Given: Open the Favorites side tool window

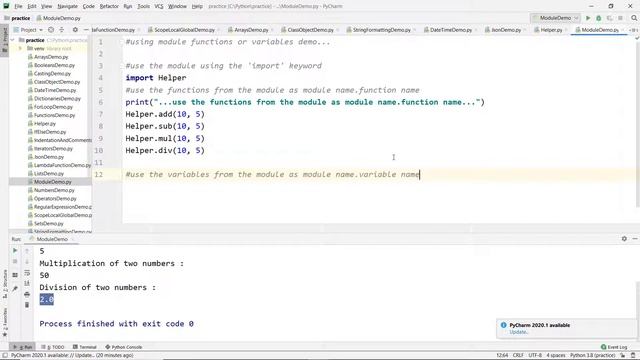Looking at the screenshot, I should pos(4,322).
